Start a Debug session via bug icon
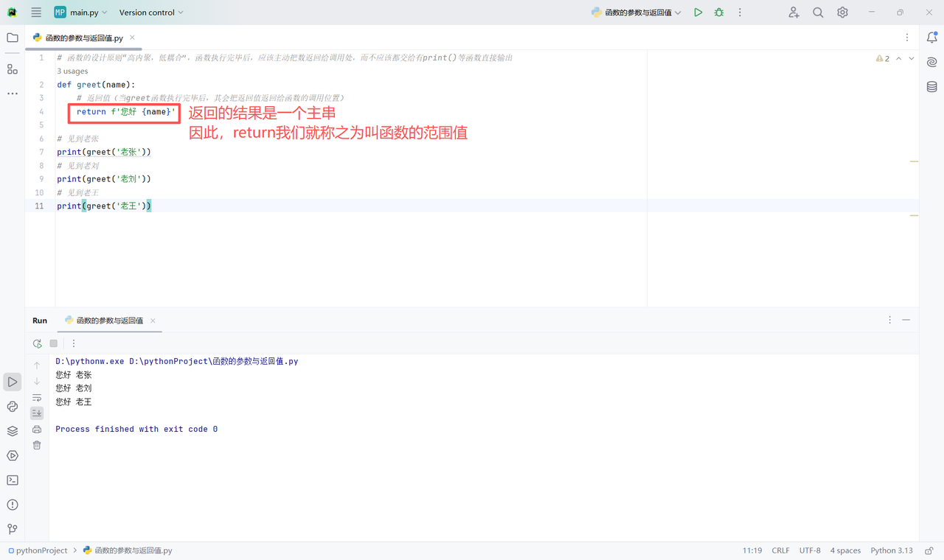 [718, 12]
